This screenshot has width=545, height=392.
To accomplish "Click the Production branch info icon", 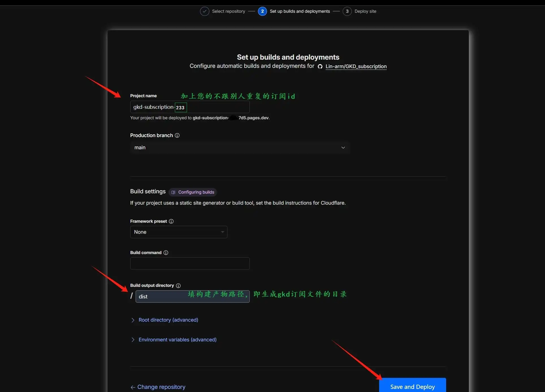I will [177, 135].
